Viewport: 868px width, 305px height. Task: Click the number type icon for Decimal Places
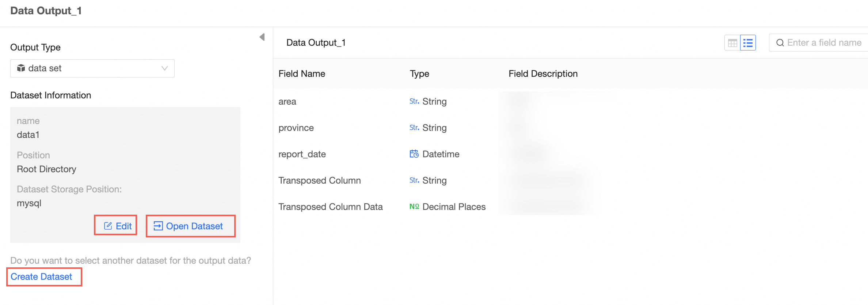click(x=414, y=207)
